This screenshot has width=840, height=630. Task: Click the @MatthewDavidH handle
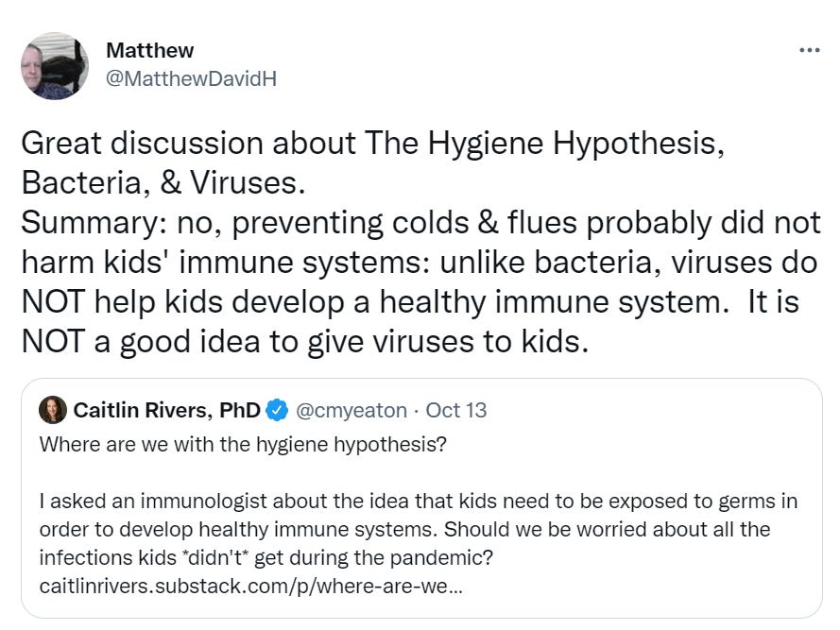coord(191,78)
